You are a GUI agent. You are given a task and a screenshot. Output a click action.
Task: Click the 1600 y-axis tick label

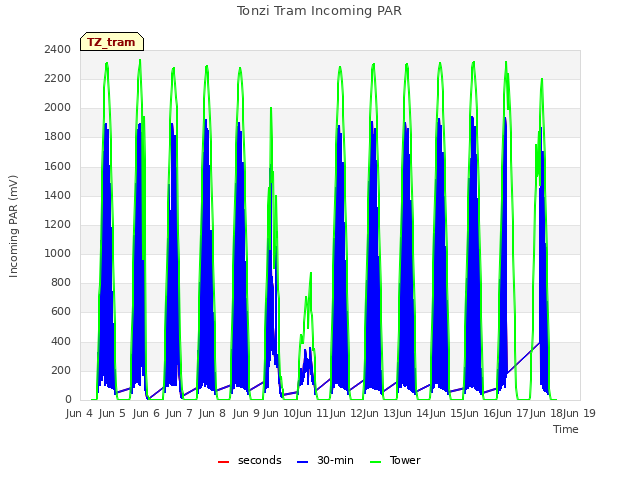pos(58,166)
